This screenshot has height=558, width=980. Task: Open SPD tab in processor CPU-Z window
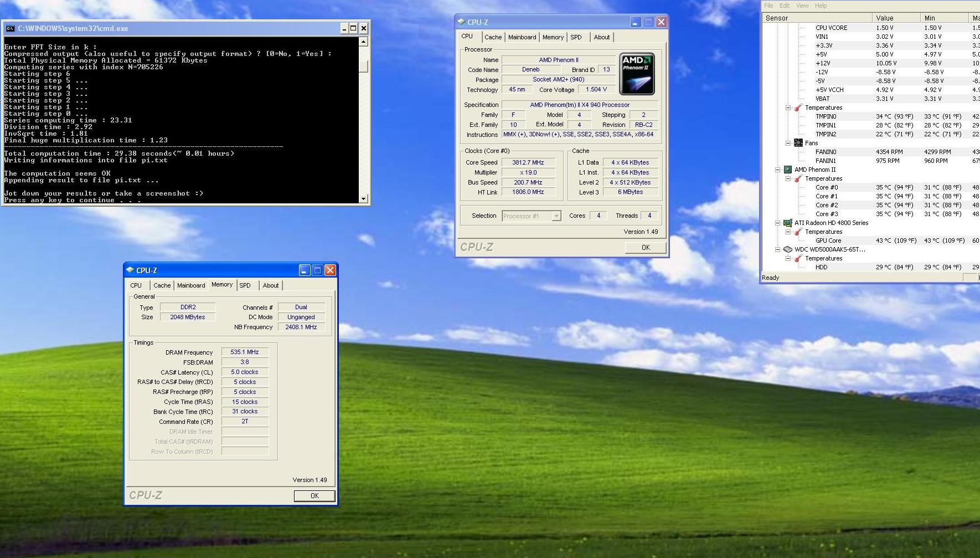pos(576,37)
